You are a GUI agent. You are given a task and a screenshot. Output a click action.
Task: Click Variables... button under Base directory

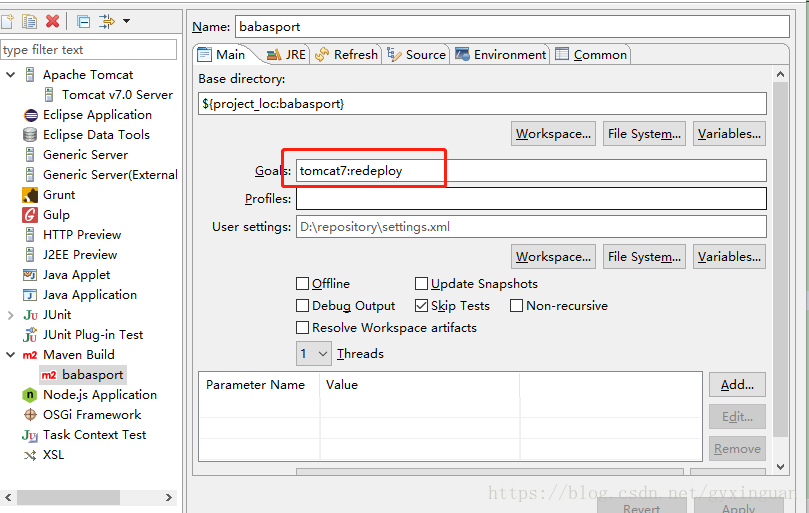click(x=729, y=134)
